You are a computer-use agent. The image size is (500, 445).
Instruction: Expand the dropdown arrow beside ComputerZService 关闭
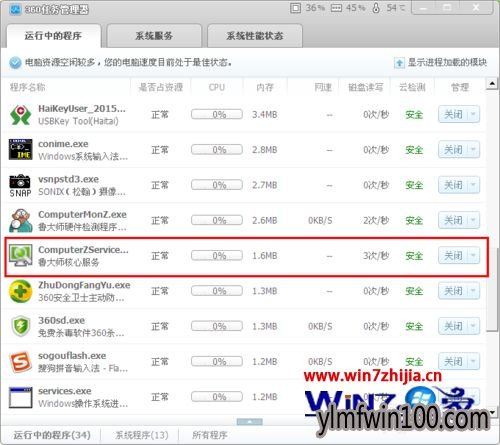pyautogui.click(x=474, y=256)
